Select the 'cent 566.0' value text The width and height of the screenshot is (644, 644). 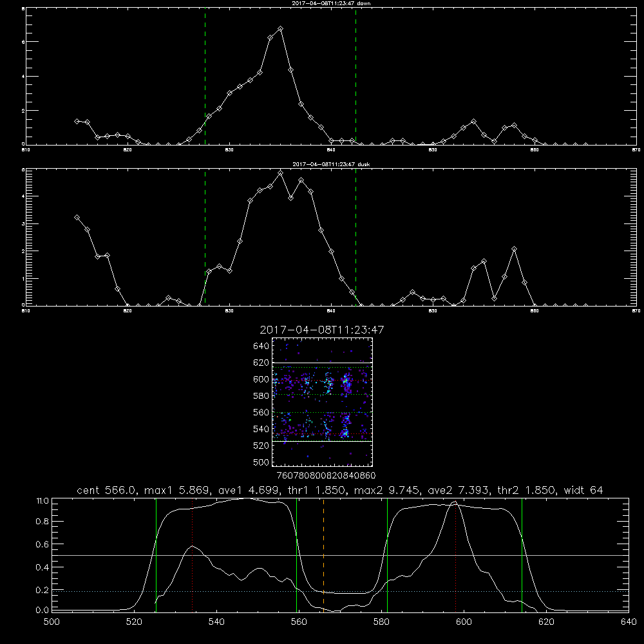(106, 490)
